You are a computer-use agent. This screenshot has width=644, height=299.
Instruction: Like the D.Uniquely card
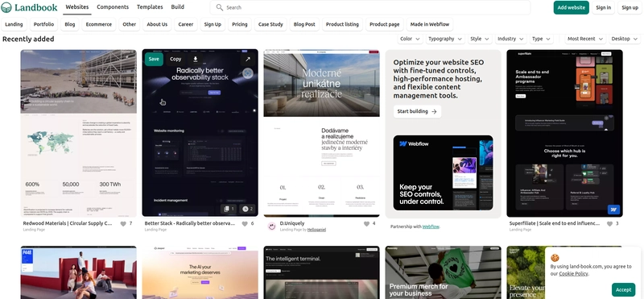366,224
